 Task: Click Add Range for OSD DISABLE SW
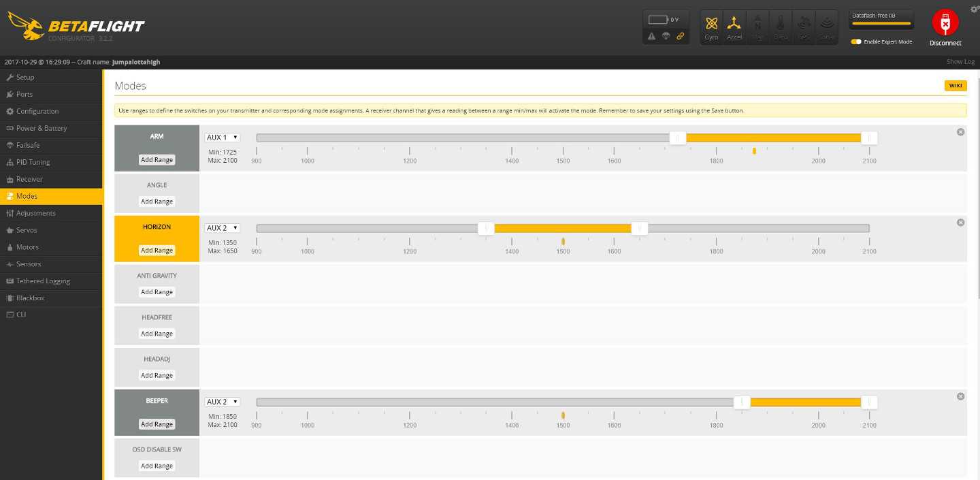pos(157,466)
